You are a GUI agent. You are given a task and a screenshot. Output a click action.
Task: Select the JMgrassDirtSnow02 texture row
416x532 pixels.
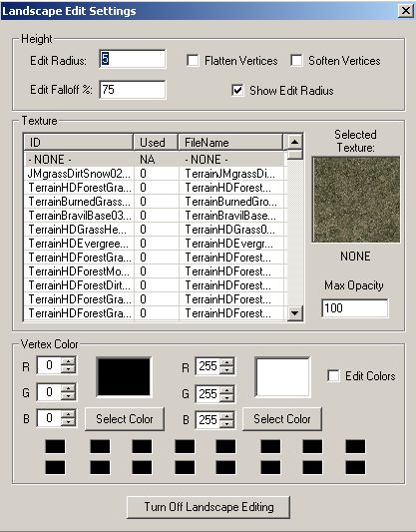155,174
